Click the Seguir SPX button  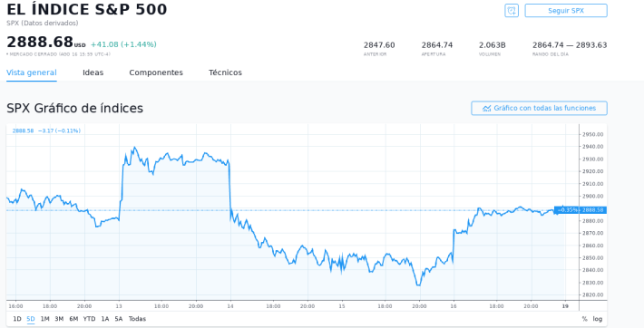click(566, 11)
